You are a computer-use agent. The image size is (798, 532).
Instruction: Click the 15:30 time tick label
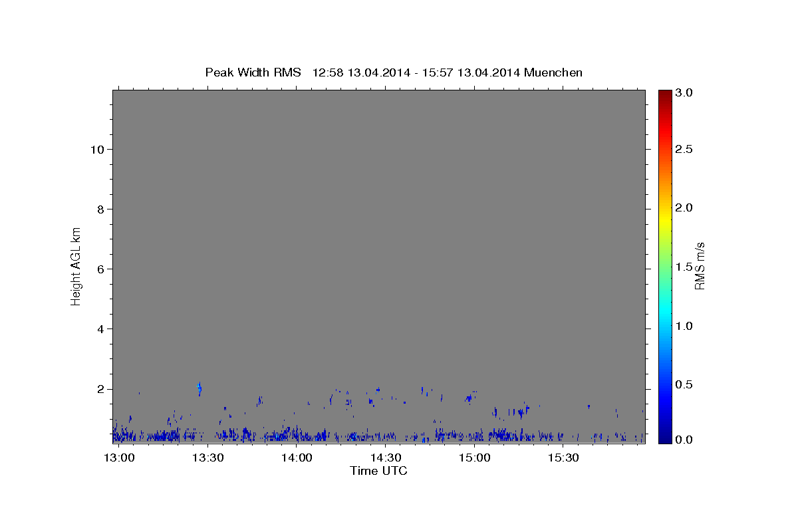[x=563, y=458]
